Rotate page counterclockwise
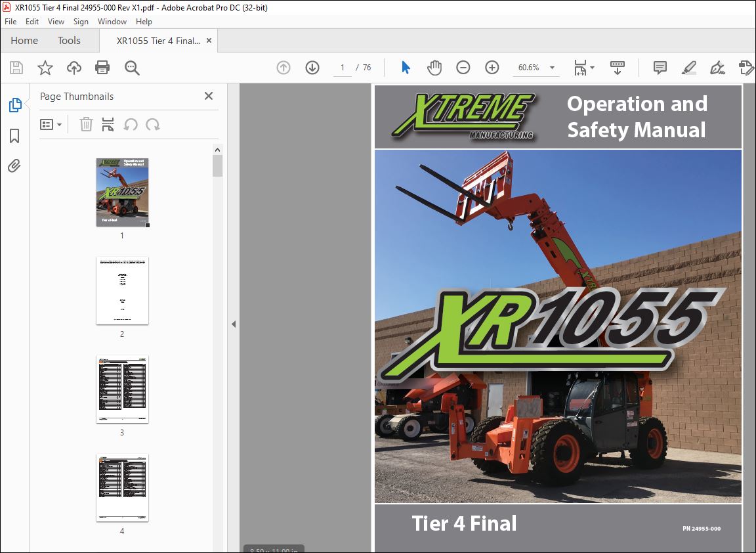The height and width of the screenshot is (553, 756). tap(131, 125)
